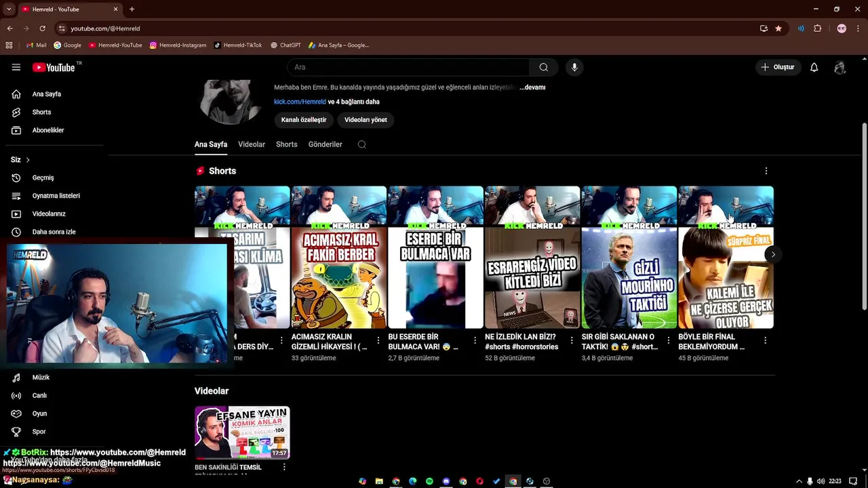
Task: Reload the page in Chrome
Action: pyautogui.click(x=42, y=28)
